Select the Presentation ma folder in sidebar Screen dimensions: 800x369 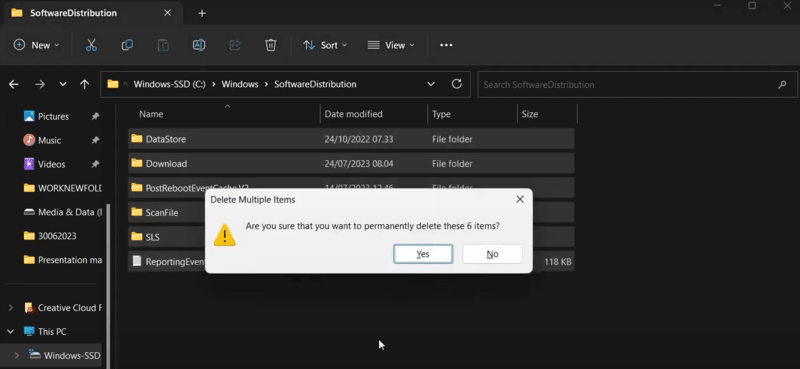(62, 260)
